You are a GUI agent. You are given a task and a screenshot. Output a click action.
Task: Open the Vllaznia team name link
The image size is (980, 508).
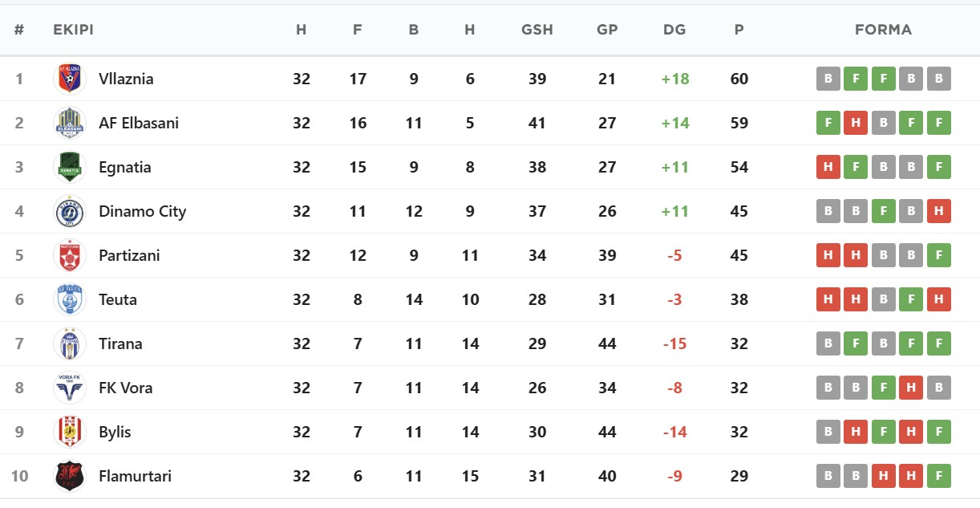(126, 79)
